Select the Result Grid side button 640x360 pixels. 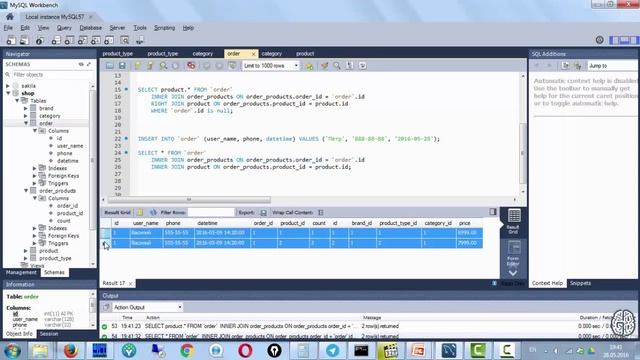513,222
